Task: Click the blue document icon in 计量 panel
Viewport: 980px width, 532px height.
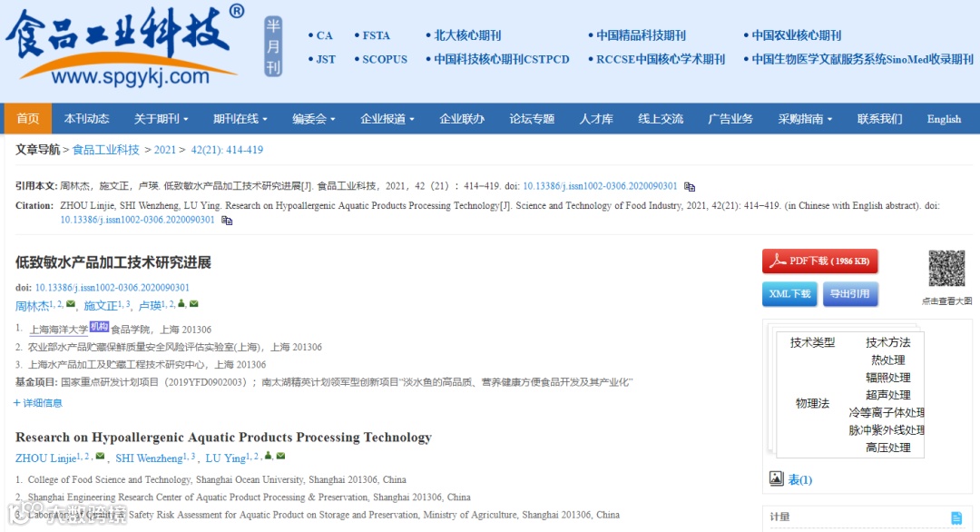Action: pyautogui.click(x=956, y=517)
